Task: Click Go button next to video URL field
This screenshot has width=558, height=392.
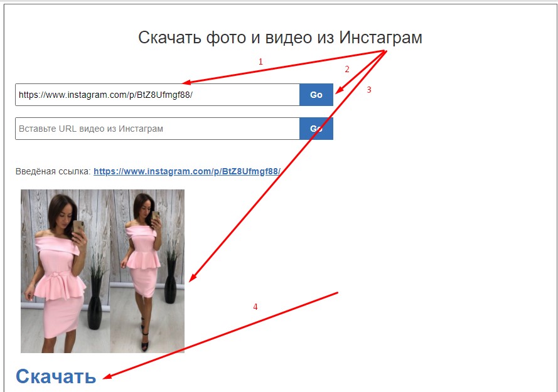Action: [x=316, y=129]
